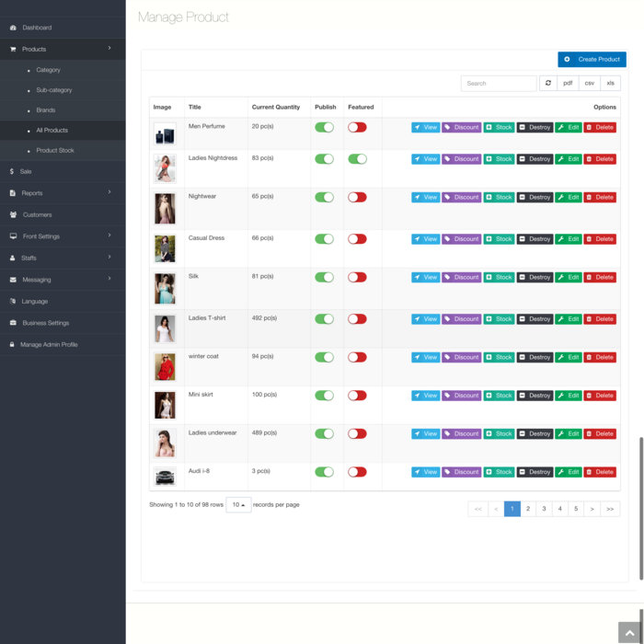Click the Language sidebar item
This screenshot has width=644, height=644.
35,301
